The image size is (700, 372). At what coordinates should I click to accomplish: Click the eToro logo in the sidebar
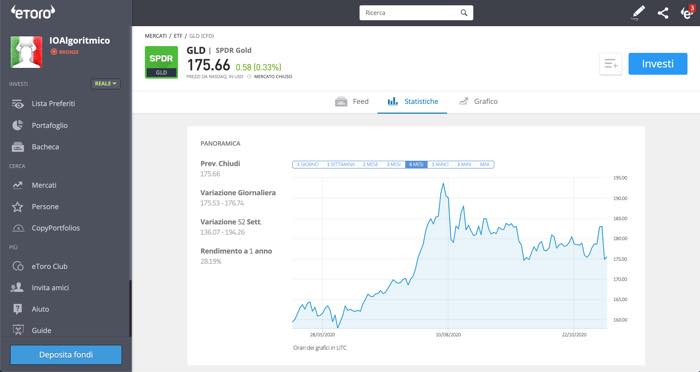coord(33,12)
